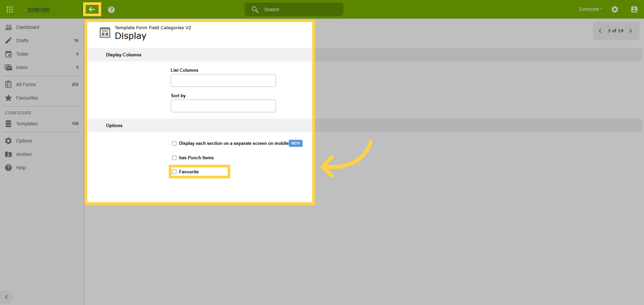The height and width of the screenshot is (305, 644).
Task: Click the Inbox envelope icon
Action: point(9,67)
